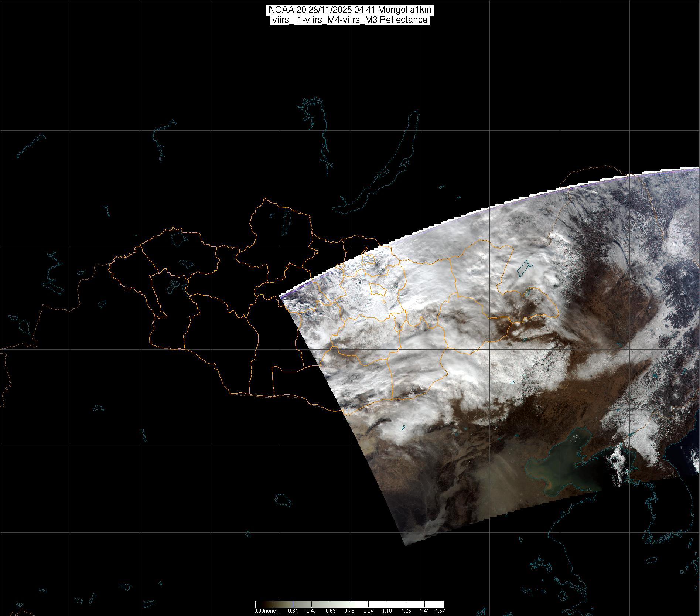Select the 0.47 colorbar tick label
The width and height of the screenshot is (700, 616).
pos(312,611)
